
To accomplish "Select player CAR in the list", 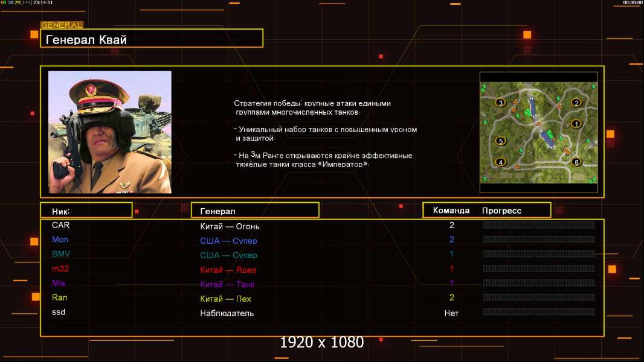I will [x=61, y=225].
